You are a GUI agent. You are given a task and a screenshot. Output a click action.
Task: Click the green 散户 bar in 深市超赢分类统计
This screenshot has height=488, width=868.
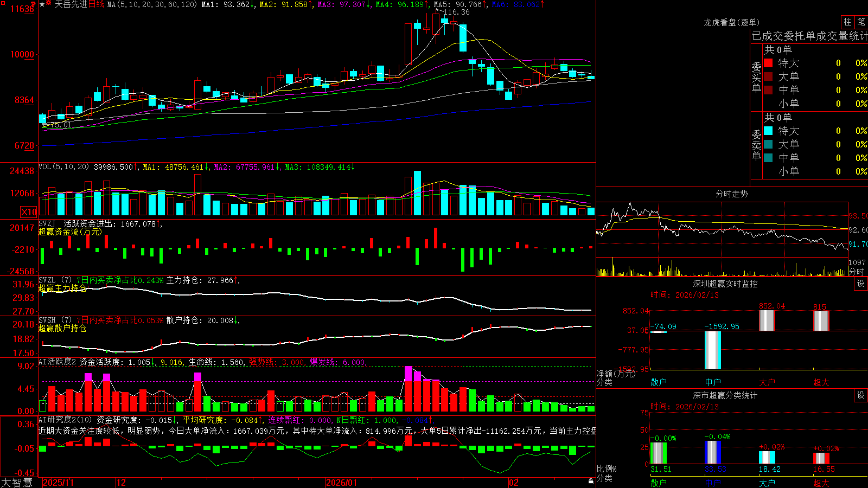pyautogui.click(x=659, y=453)
